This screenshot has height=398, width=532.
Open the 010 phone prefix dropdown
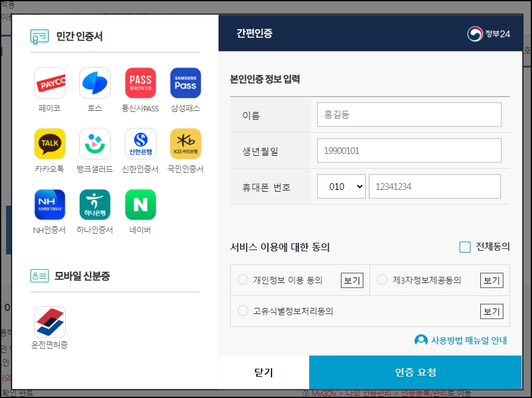341,186
